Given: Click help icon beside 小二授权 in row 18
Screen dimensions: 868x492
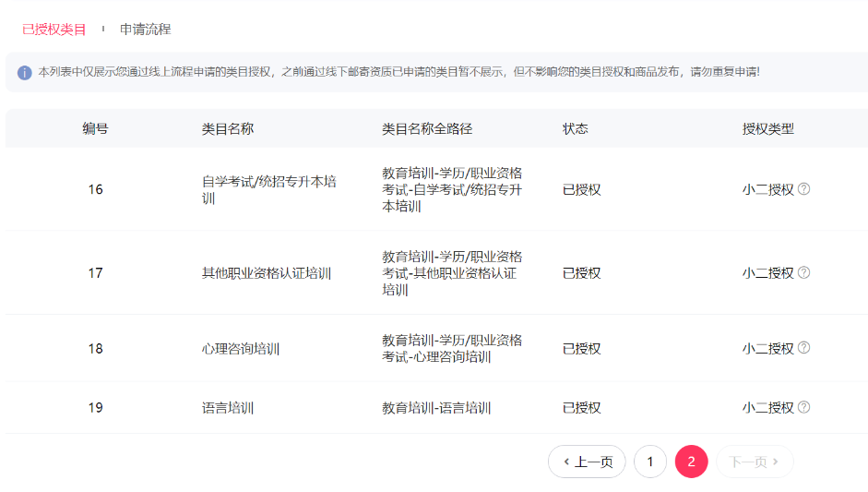Looking at the screenshot, I should 803,348.
